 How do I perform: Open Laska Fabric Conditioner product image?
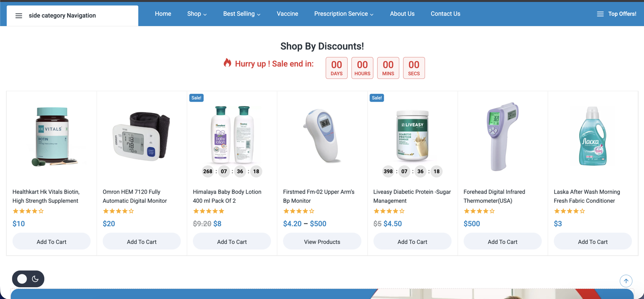[x=592, y=136]
